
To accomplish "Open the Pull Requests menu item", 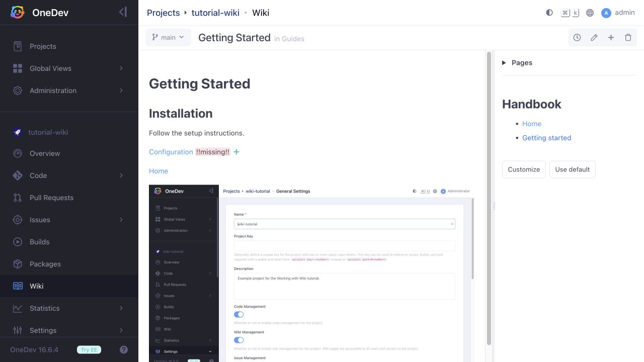I will 69,198.
